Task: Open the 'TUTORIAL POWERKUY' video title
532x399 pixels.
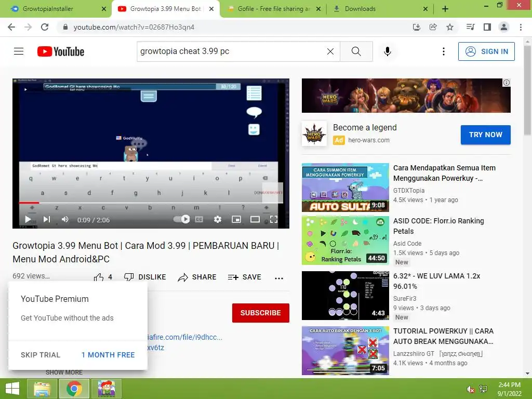Action: point(444,336)
